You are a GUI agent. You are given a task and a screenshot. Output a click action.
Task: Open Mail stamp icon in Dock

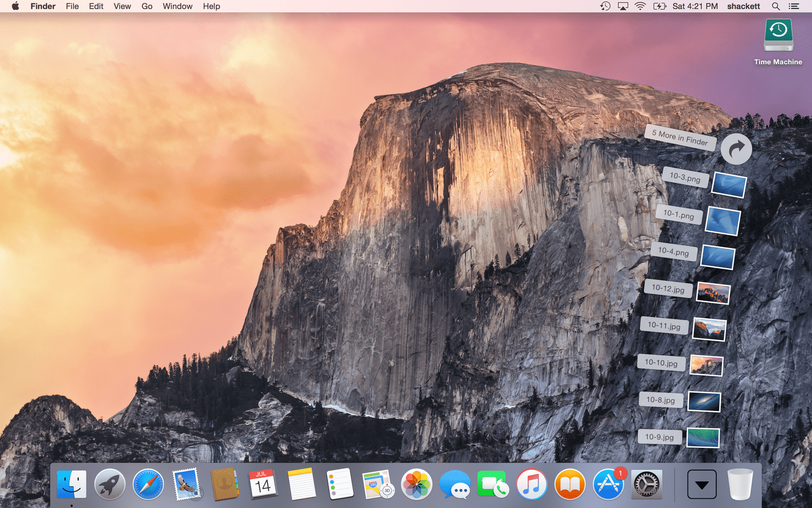187,484
